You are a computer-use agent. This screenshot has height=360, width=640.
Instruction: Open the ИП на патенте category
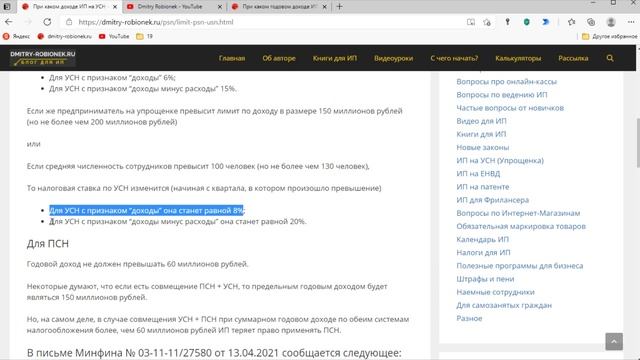(483, 187)
